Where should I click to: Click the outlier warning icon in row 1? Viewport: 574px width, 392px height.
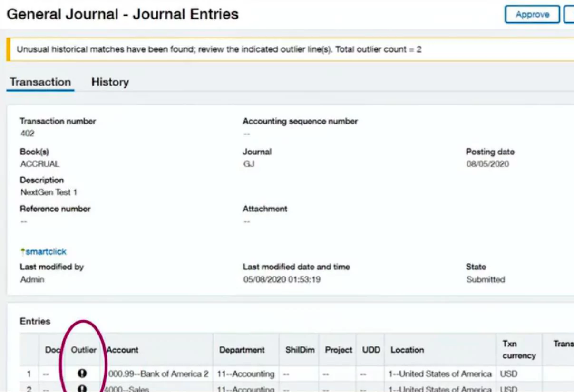pos(82,374)
